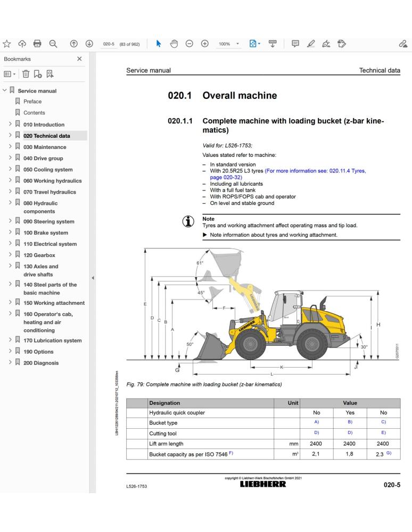Zoom out using the minus circle button

click(188, 44)
